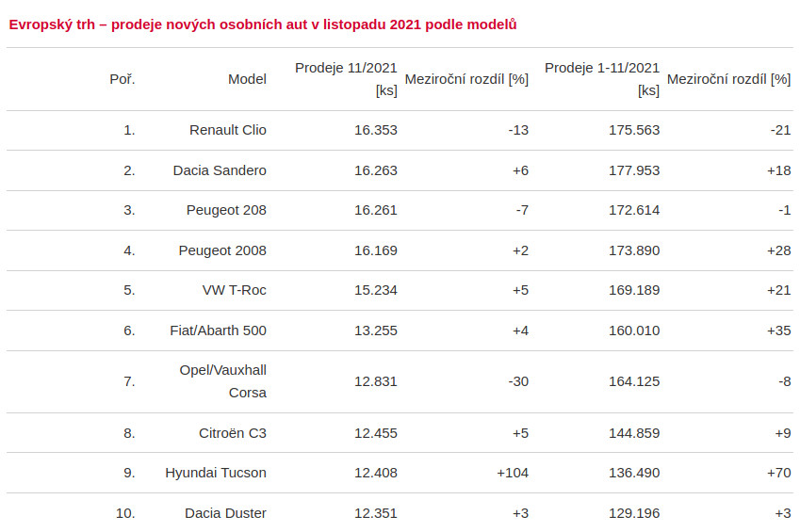This screenshot has height=532, width=800.
Task: Click the +70 cumulative change value
Action: [778, 473]
